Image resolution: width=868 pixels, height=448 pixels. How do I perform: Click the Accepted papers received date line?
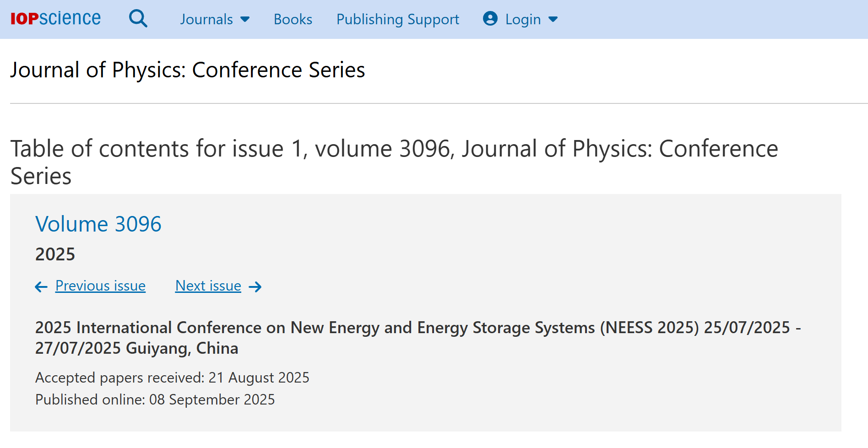click(x=172, y=378)
